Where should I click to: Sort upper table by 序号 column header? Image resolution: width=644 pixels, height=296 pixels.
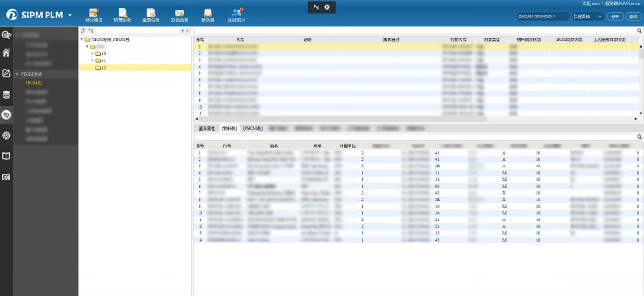(200, 40)
